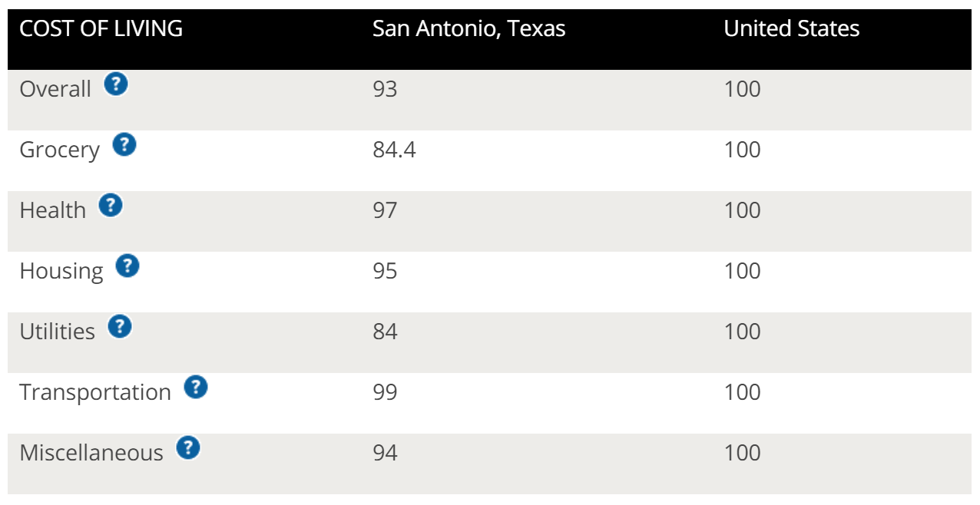
Task: Click the Grocery value 84.4
Action: click(394, 150)
